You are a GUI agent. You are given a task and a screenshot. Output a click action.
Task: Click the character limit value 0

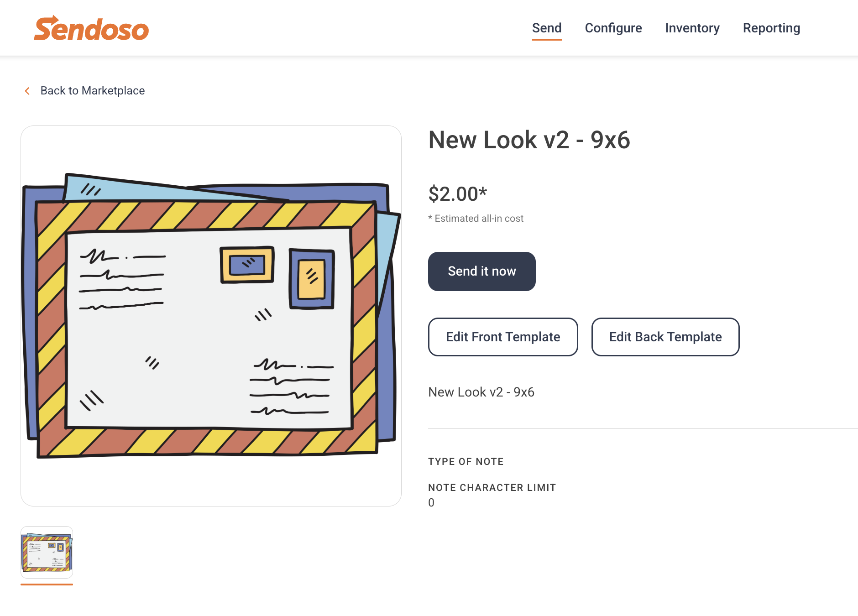coord(431,503)
